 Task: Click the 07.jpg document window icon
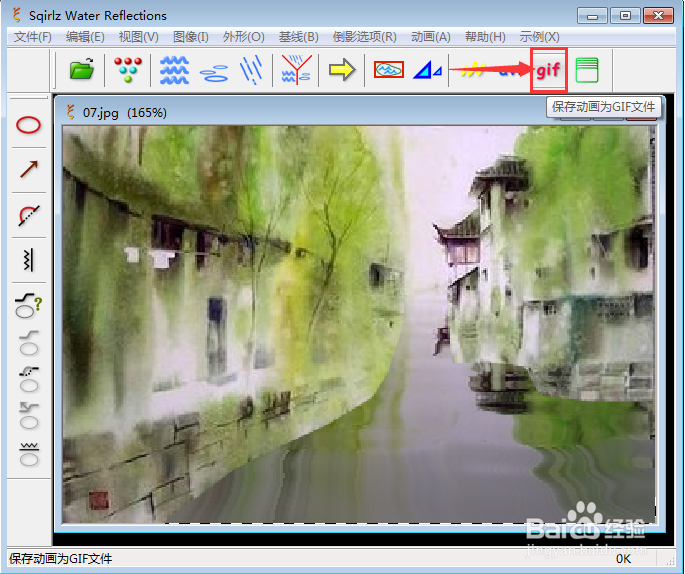[x=70, y=112]
